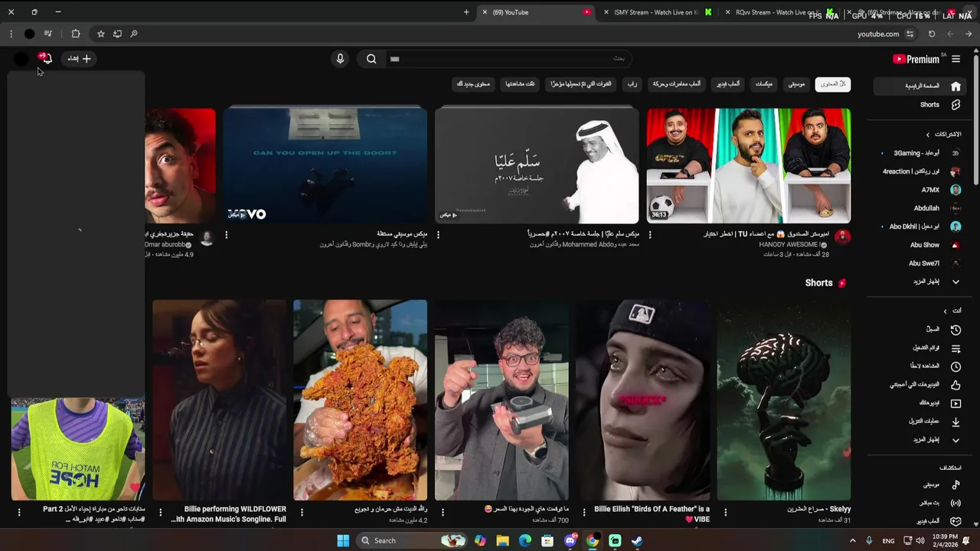Show hidden system tray icons
The width and height of the screenshot is (980, 551).
852,540
